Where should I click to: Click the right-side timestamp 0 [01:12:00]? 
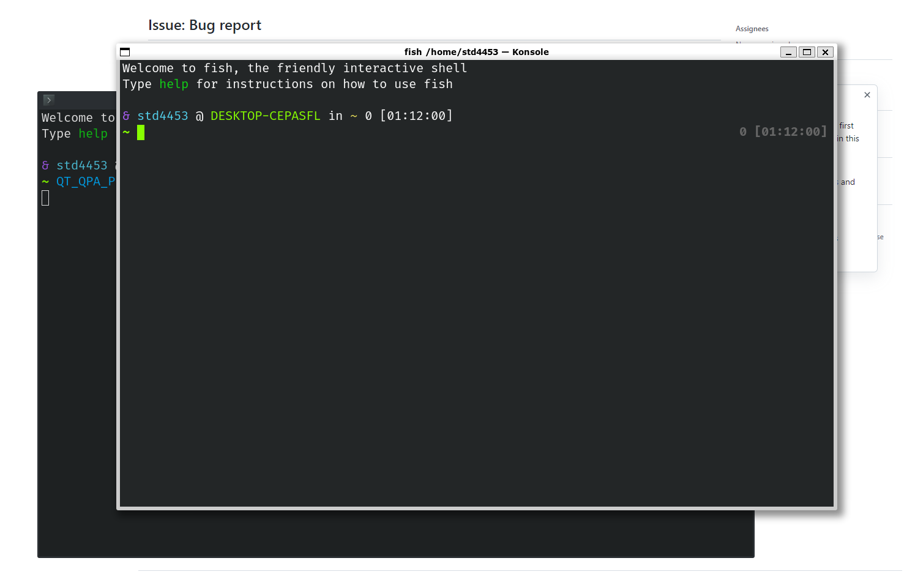[782, 131]
